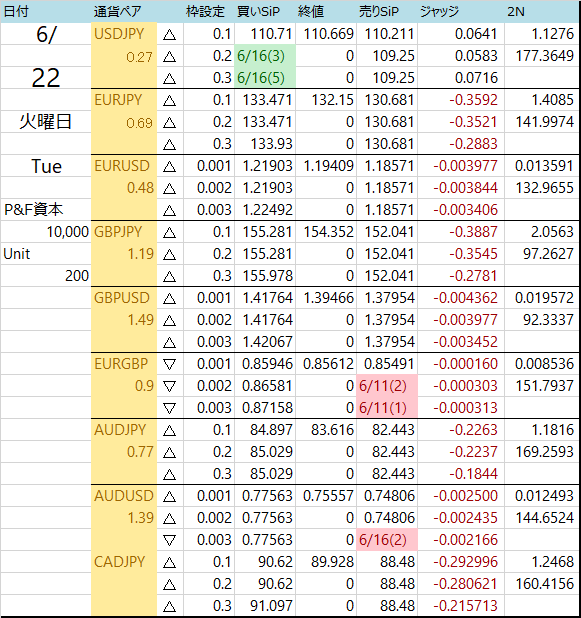Click the down triangle in EURGBP 0.001 row
This screenshot has height=618, width=581.
coord(169,365)
